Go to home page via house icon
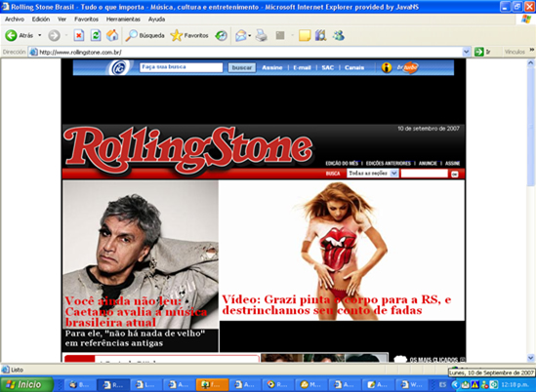 (x=112, y=35)
